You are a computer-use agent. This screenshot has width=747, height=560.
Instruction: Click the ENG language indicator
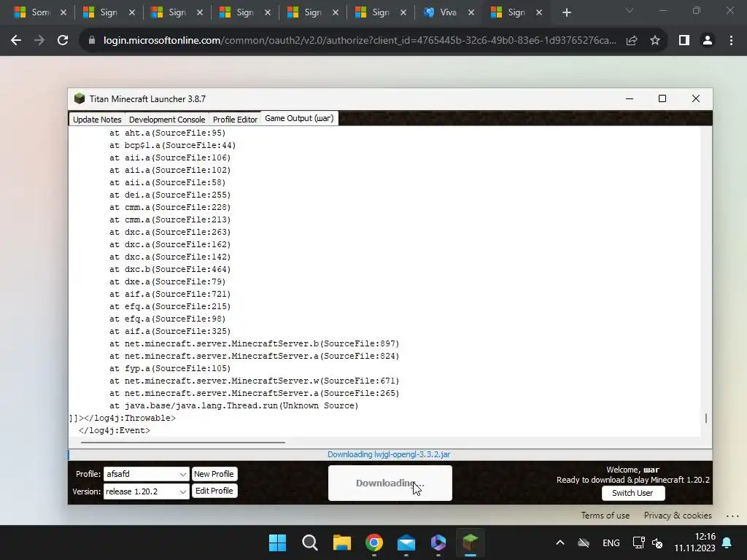pyautogui.click(x=611, y=542)
